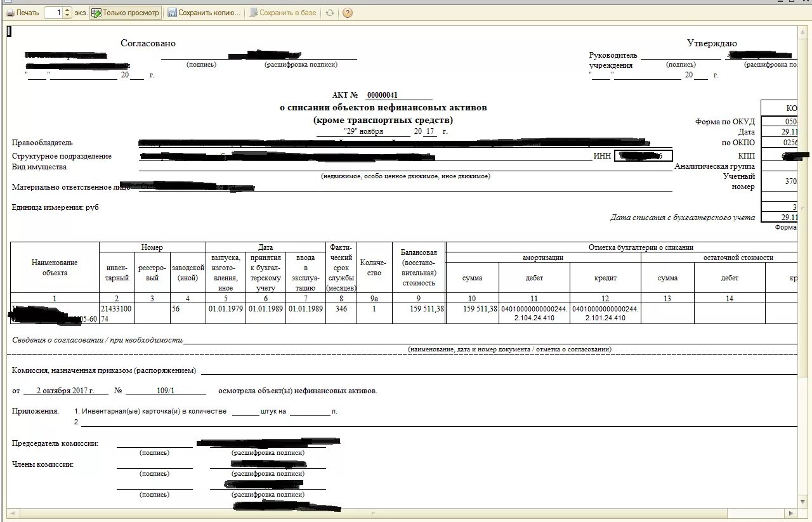Click the Согласовано heading

(148, 43)
